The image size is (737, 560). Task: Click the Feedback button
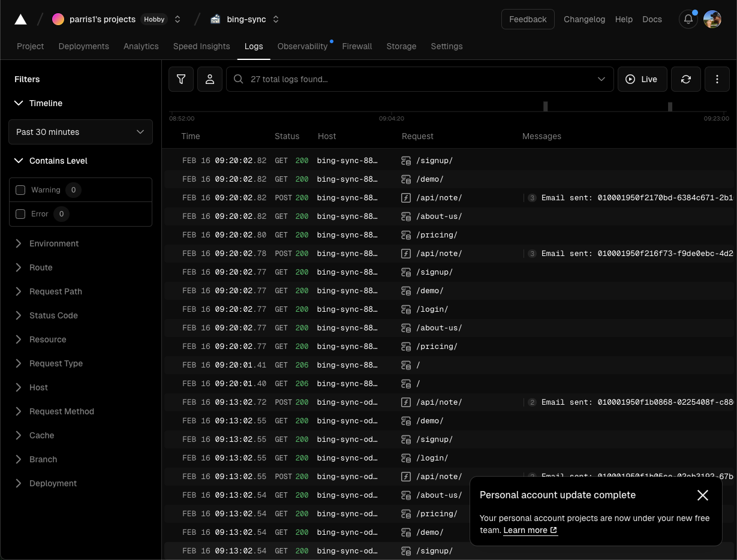click(528, 19)
